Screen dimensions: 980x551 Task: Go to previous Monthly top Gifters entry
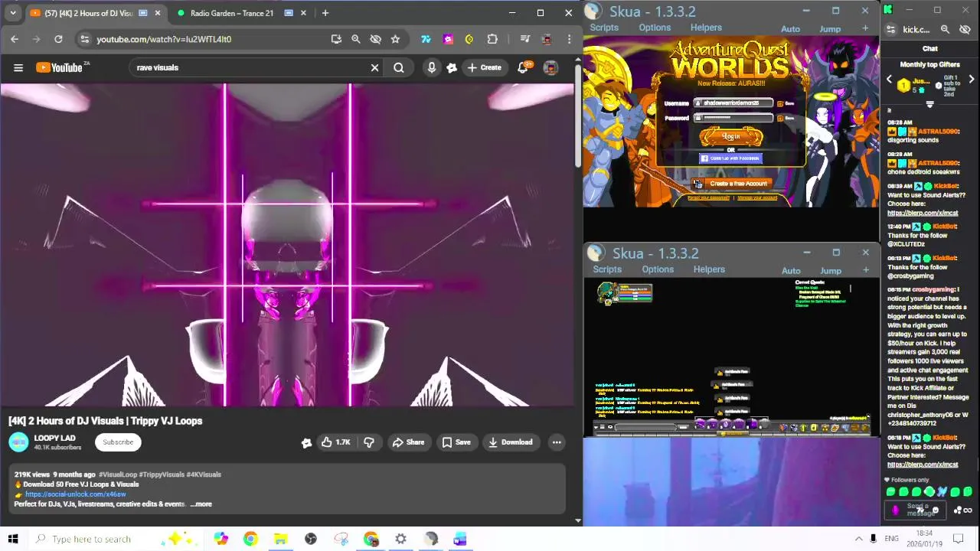(x=890, y=80)
